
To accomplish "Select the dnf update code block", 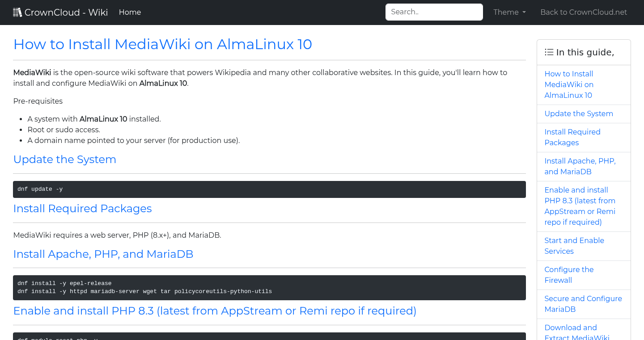I will coord(269,189).
